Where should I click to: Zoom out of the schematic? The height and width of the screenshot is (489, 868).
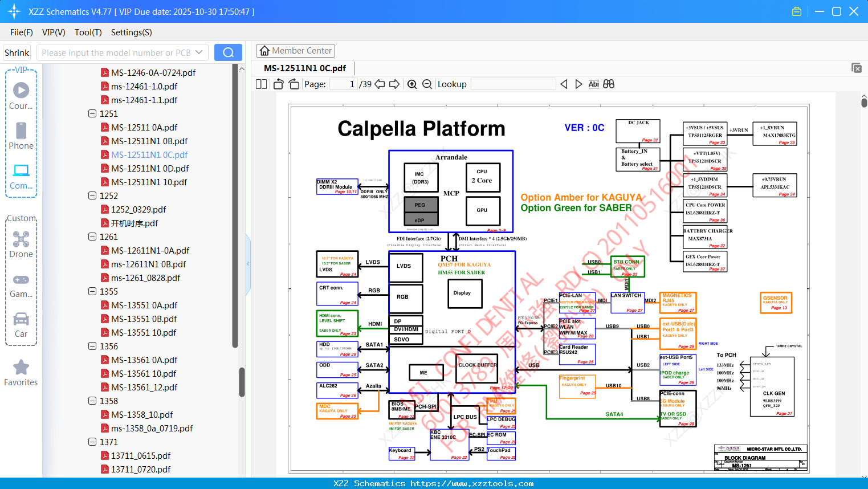pos(427,84)
